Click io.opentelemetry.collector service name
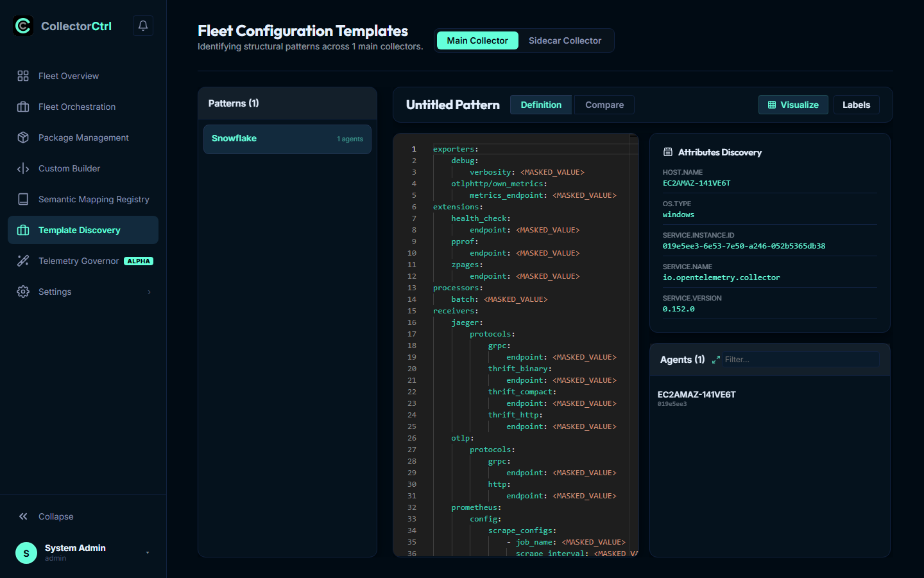 721,277
